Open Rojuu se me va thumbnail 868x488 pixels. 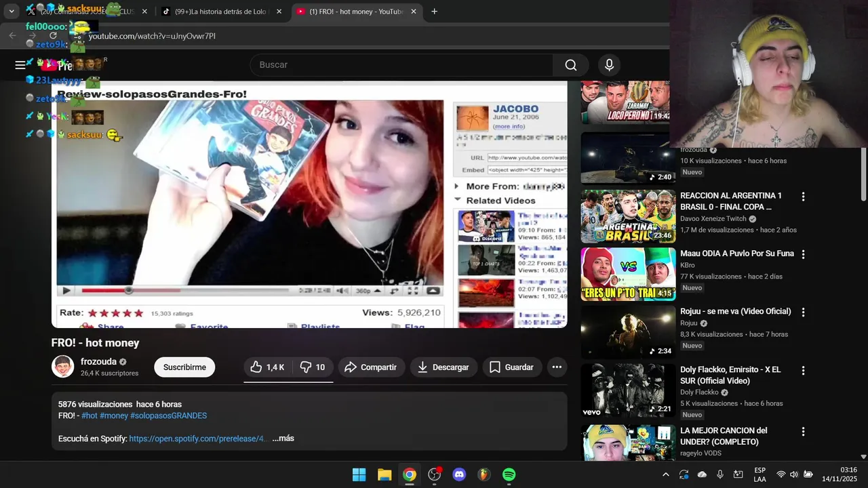coord(628,332)
